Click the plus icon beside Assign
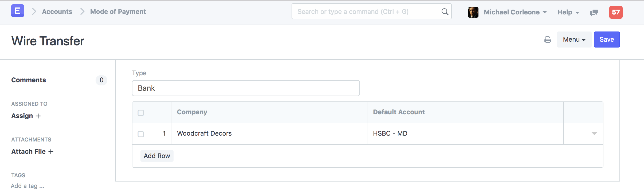The image size is (644, 189). (x=38, y=116)
